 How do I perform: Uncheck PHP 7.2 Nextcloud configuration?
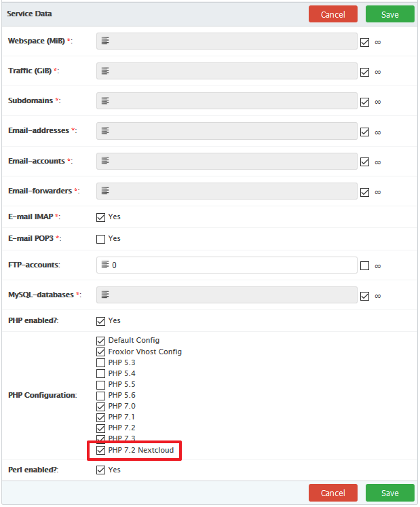[x=101, y=450]
